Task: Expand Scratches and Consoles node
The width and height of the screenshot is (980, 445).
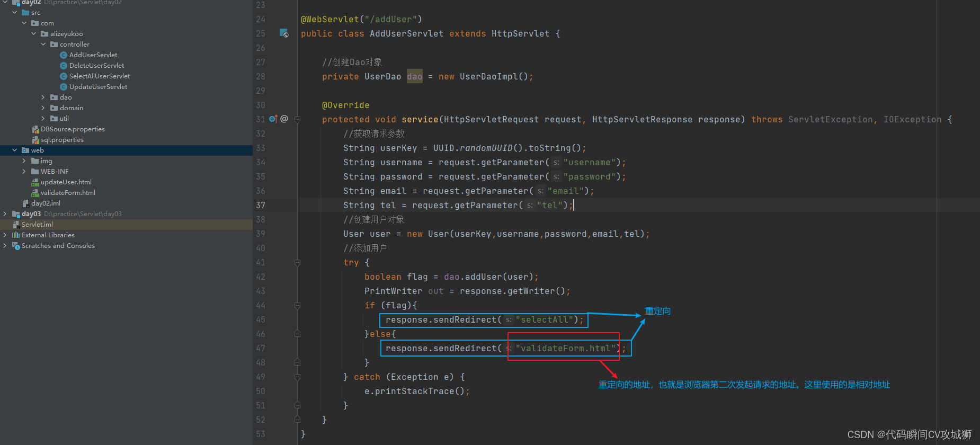Action: [5, 246]
